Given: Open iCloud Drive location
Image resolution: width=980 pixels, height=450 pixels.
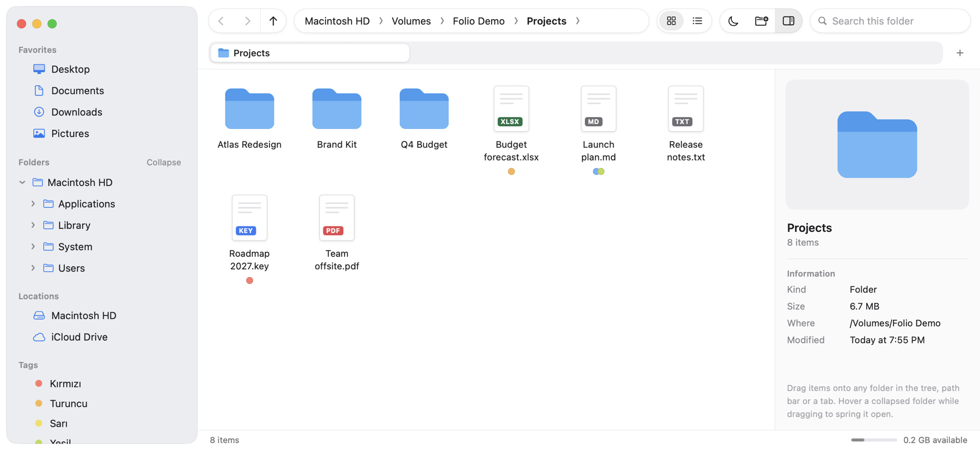Looking at the screenshot, I should (102, 337).
